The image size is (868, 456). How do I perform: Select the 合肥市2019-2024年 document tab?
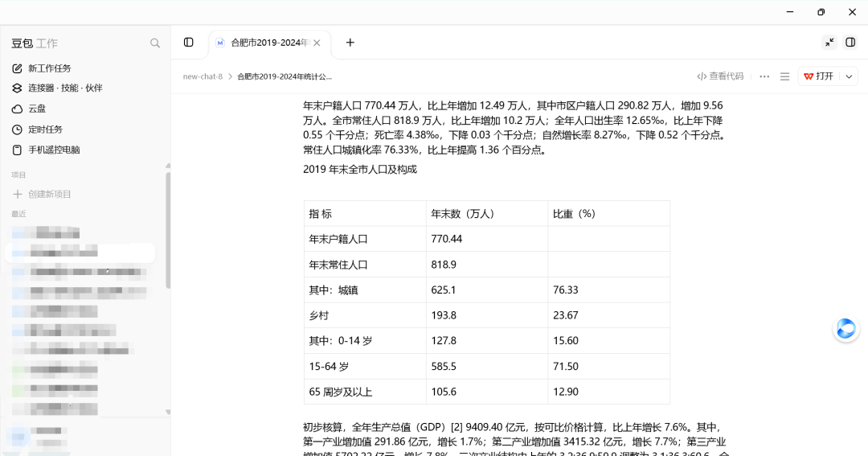[x=269, y=43]
